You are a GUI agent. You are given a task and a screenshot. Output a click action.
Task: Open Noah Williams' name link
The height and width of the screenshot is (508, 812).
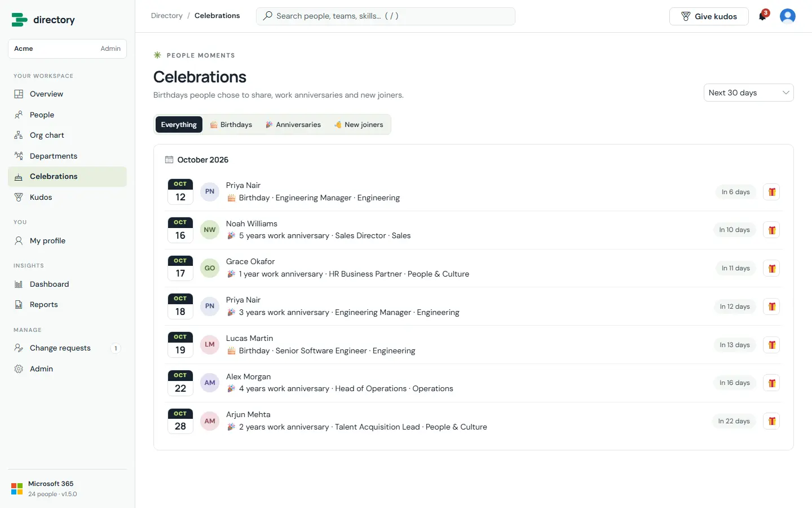pyautogui.click(x=251, y=224)
